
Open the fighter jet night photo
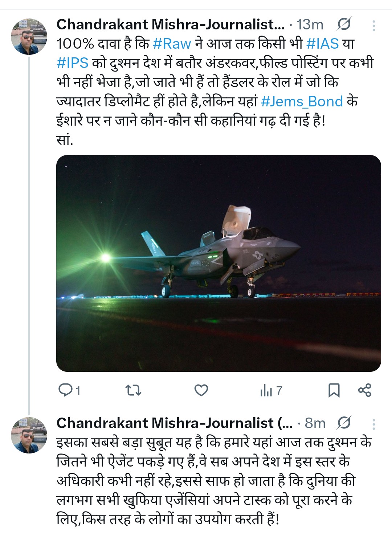(x=219, y=263)
